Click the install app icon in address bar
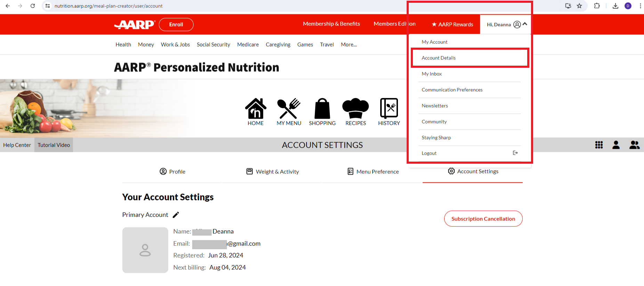Viewport: 644px width, 286px height. [x=568, y=6]
